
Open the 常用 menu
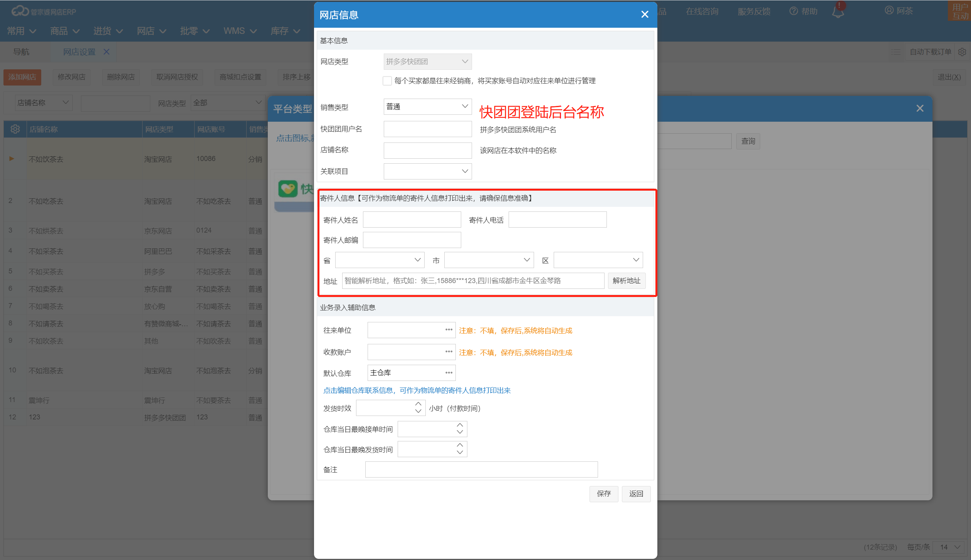click(22, 31)
